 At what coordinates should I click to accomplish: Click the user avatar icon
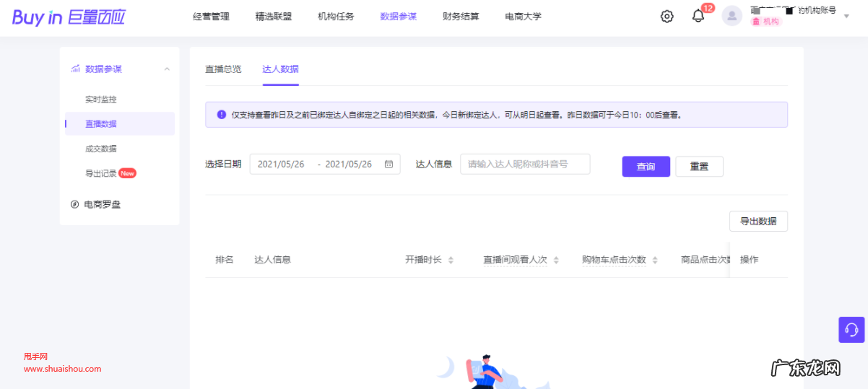(732, 16)
